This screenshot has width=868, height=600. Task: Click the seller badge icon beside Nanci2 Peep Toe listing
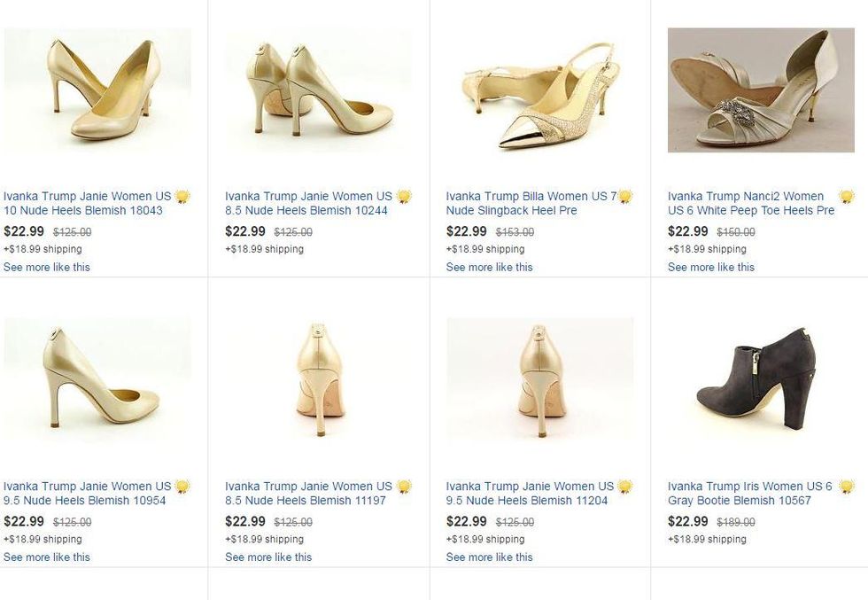847,197
